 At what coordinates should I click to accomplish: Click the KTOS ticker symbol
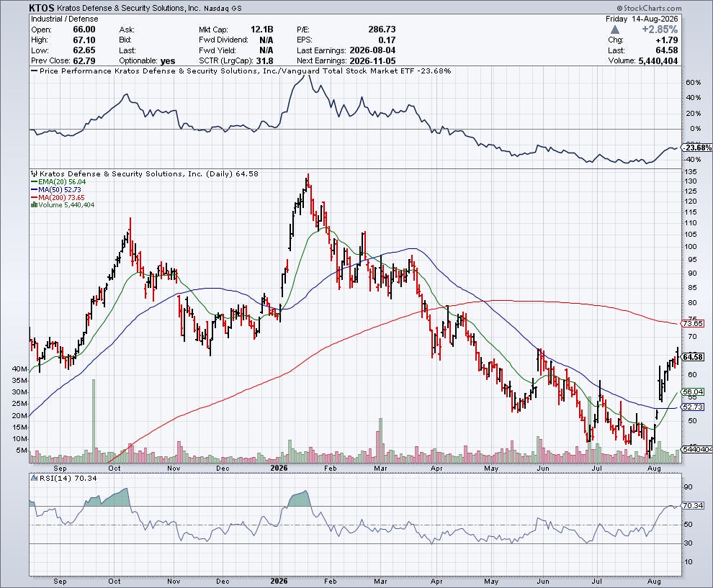pos(42,8)
